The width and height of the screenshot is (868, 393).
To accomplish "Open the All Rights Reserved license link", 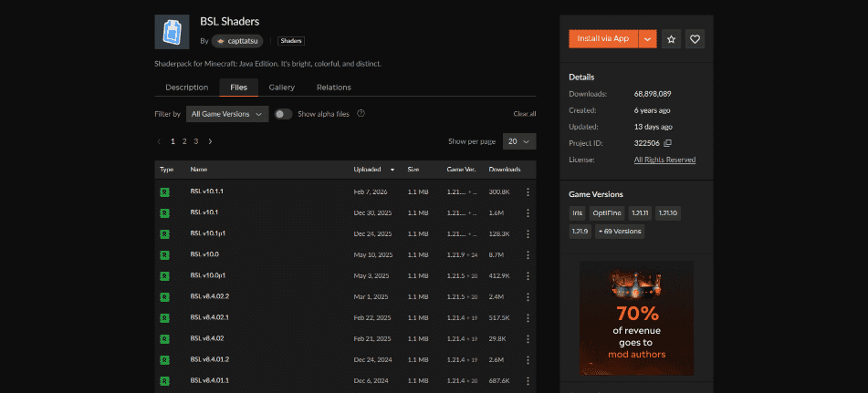I will click(664, 160).
